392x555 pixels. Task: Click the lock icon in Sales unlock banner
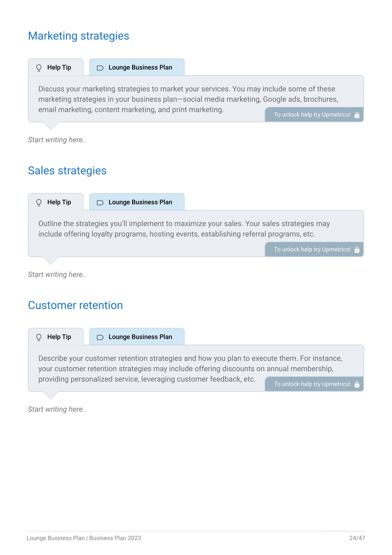(x=357, y=250)
